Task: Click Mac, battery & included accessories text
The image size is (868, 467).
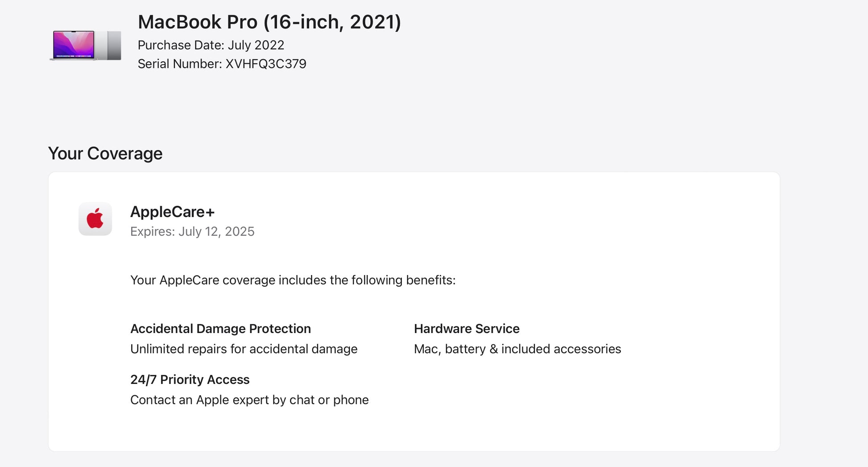Action: click(x=517, y=349)
